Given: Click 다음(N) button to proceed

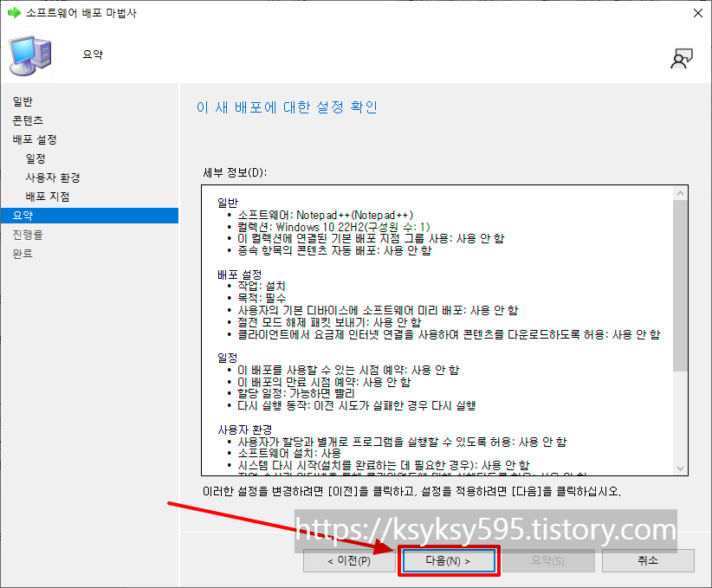Looking at the screenshot, I should click(448, 561).
